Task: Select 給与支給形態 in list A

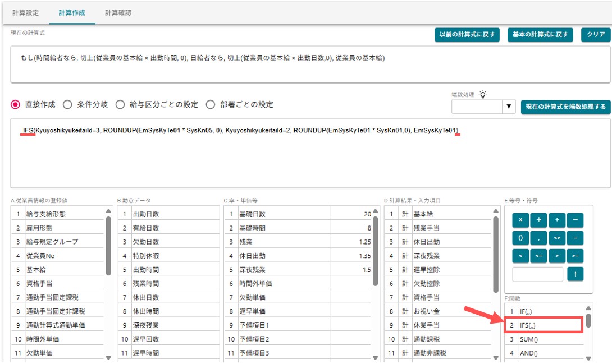Action: 58,214
